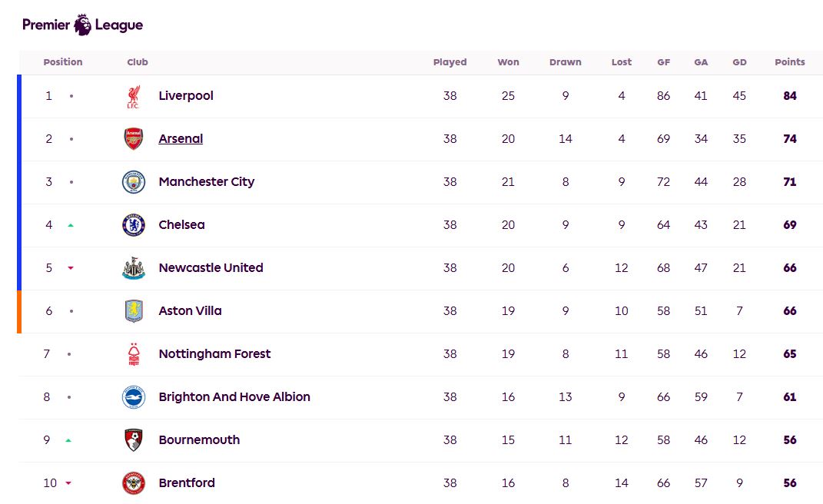The image size is (823, 504).
Task: Click Newcastle's red down-arrow position indicator
Action: [x=71, y=268]
